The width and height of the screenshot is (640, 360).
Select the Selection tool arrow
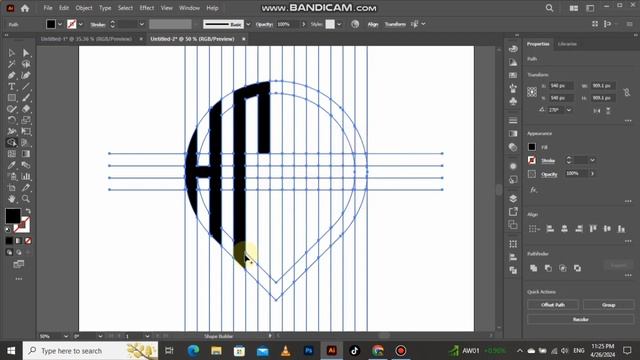(x=11, y=53)
